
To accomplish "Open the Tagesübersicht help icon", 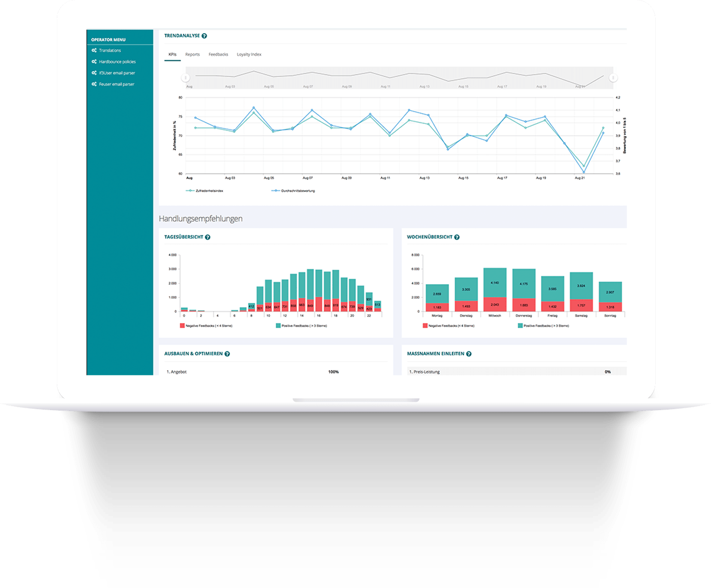I will (208, 237).
